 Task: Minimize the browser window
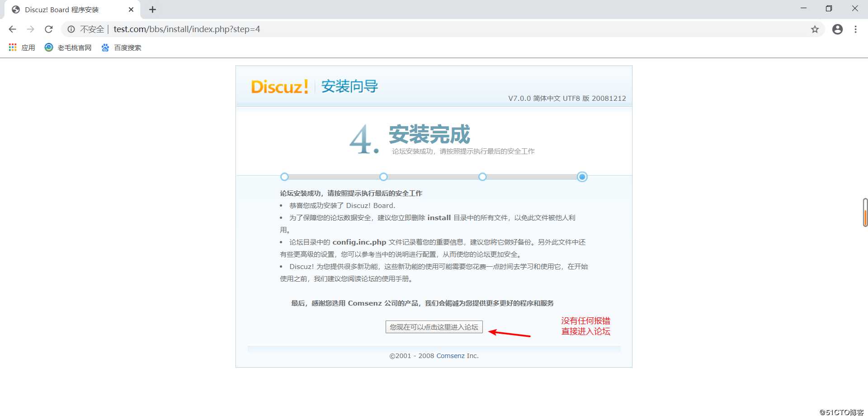click(803, 9)
